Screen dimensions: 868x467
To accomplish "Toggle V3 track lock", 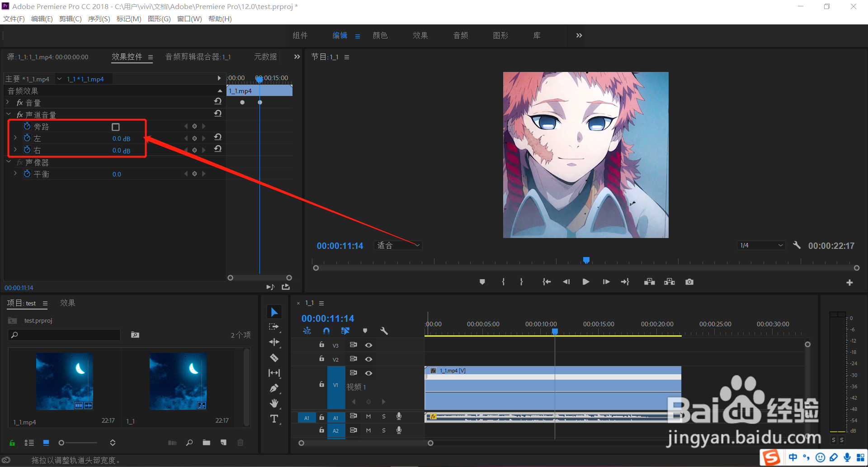I will coord(321,345).
